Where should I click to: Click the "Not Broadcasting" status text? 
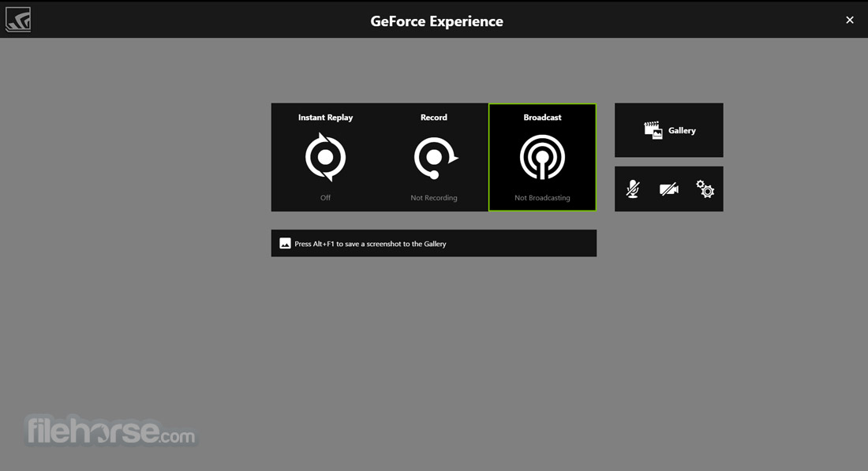point(543,197)
